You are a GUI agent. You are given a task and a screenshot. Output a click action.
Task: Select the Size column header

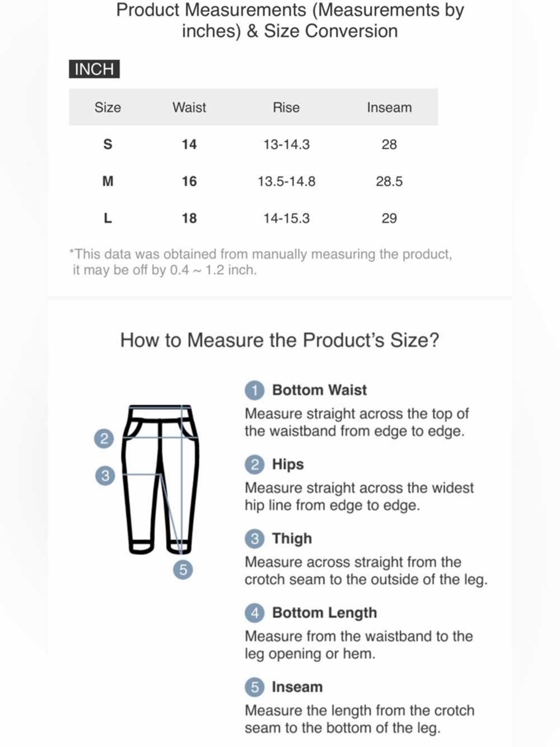point(108,107)
